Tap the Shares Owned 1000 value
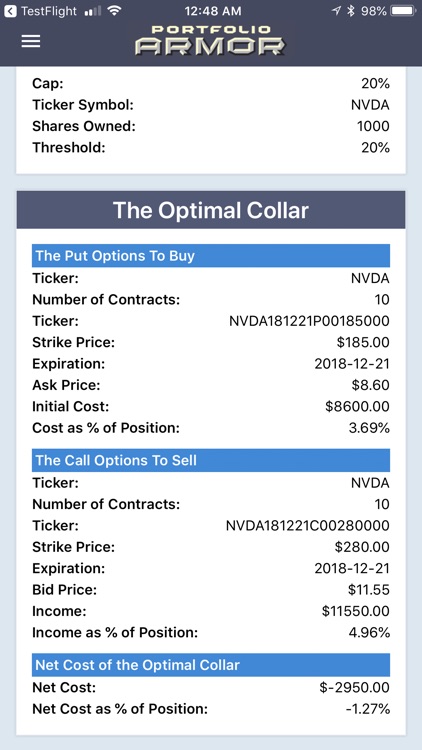The height and width of the screenshot is (750, 422). [x=373, y=126]
